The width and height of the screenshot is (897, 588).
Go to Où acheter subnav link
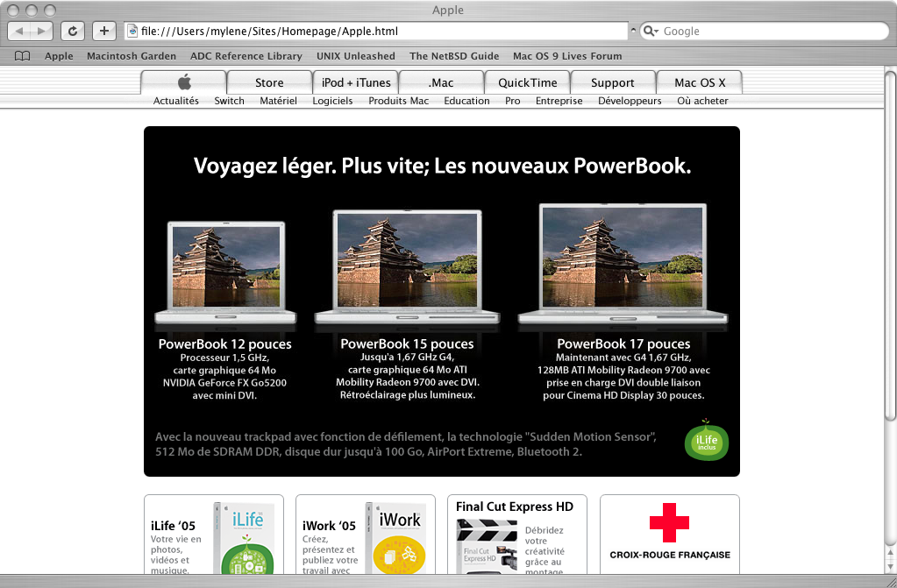(x=702, y=101)
